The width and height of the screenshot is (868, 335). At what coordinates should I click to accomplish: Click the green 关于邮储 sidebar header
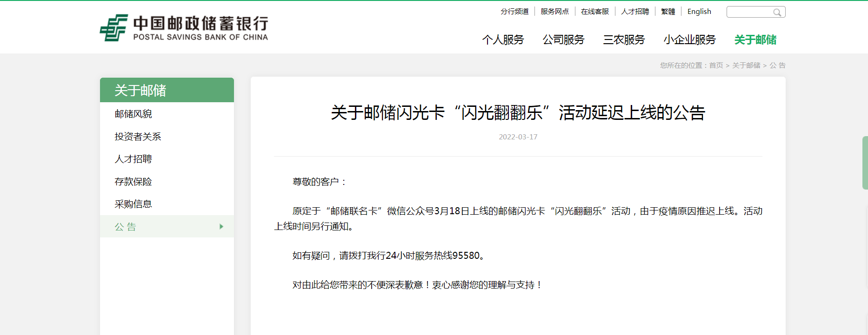[167, 90]
